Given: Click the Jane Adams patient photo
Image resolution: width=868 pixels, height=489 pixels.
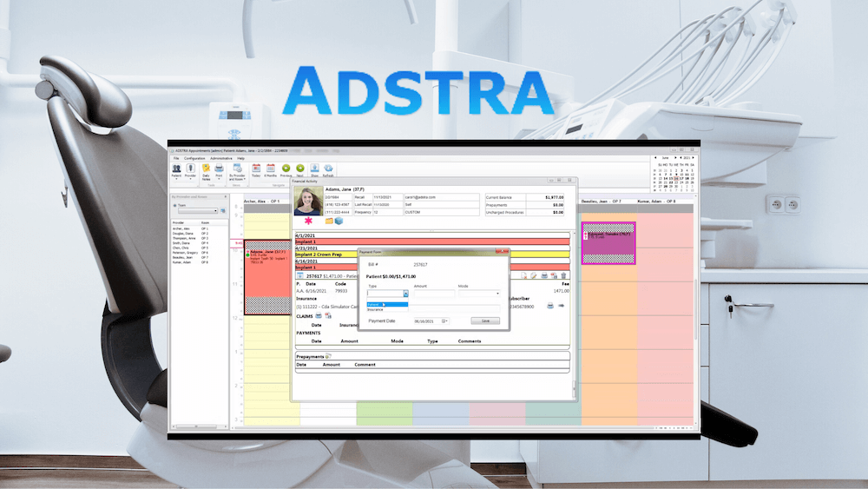Looking at the screenshot, I should pos(308,201).
